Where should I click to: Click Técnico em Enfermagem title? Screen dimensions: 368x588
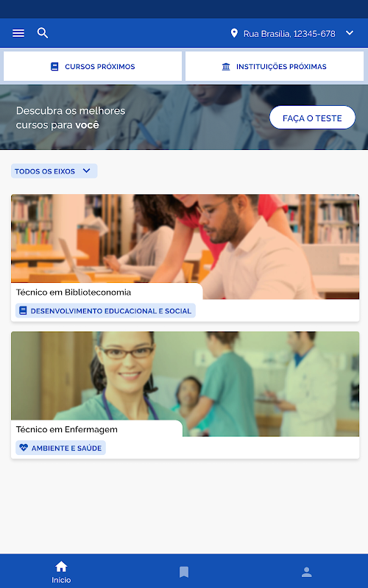pos(67,429)
